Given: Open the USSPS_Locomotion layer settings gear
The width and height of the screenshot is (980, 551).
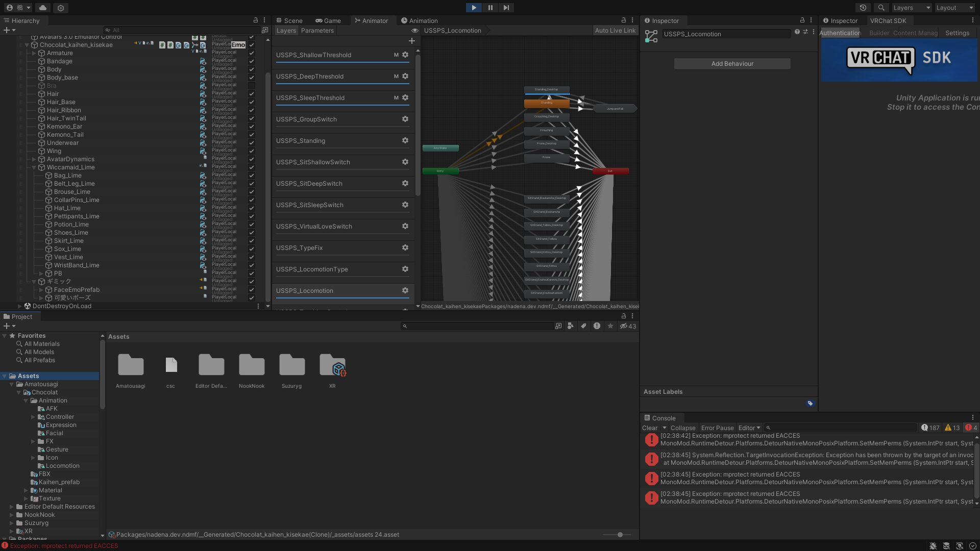Looking at the screenshot, I should click(405, 290).
